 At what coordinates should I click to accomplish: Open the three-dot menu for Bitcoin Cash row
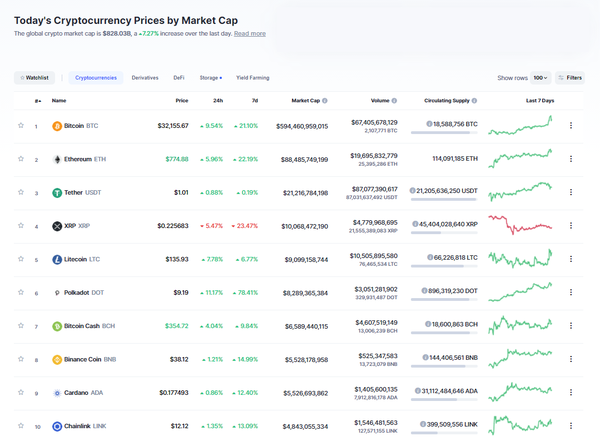point(571,325)
